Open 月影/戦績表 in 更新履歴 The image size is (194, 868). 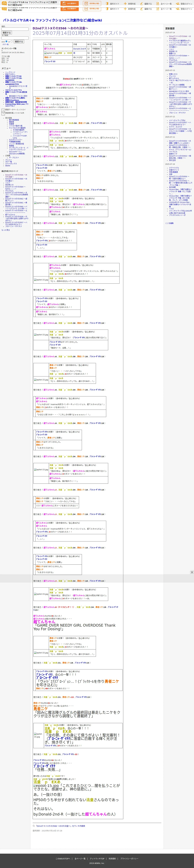(173, 172)
